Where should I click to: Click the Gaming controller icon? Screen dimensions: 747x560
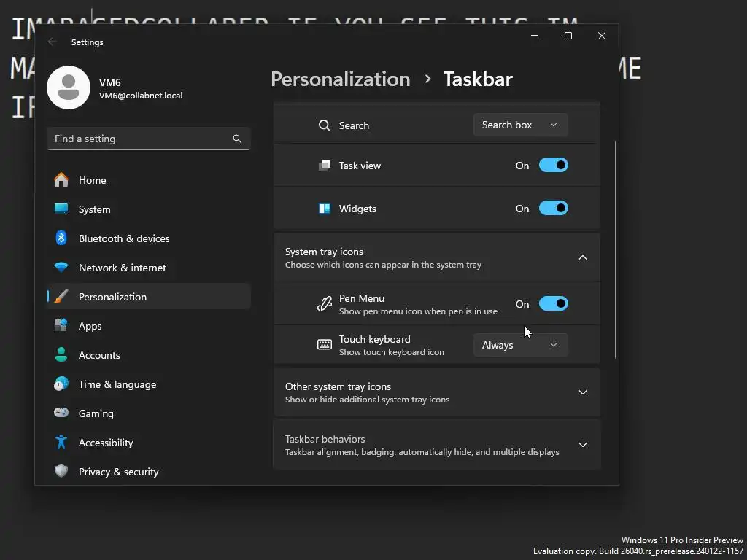click(61, 413)
